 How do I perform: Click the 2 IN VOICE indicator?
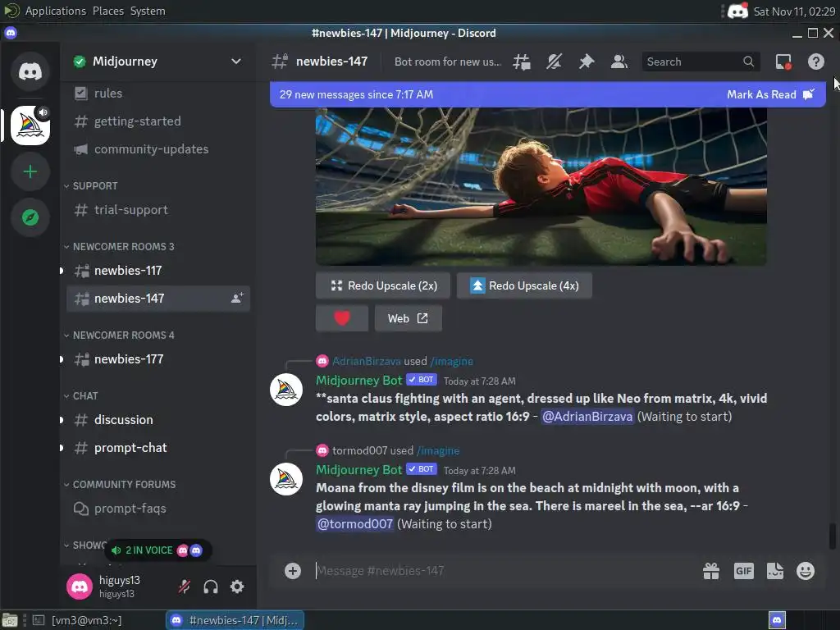pyautogui.click(x=158, y=550)
